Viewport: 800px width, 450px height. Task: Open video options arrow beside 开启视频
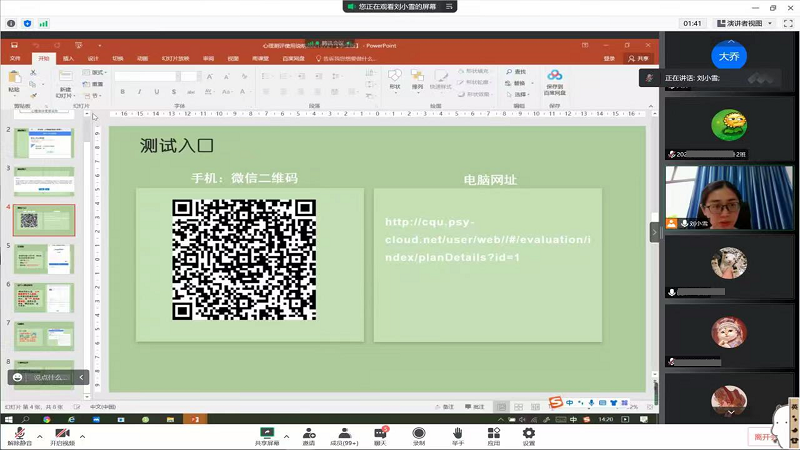[x=82, y=437]
